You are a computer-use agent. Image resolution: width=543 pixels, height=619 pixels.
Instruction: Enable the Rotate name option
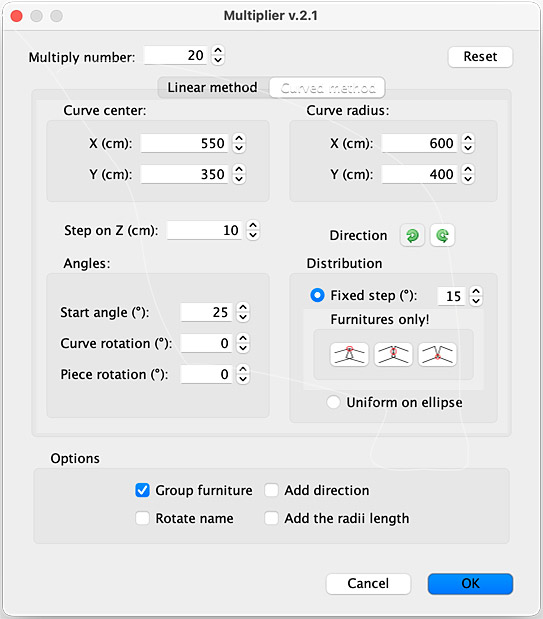[142, 518]
